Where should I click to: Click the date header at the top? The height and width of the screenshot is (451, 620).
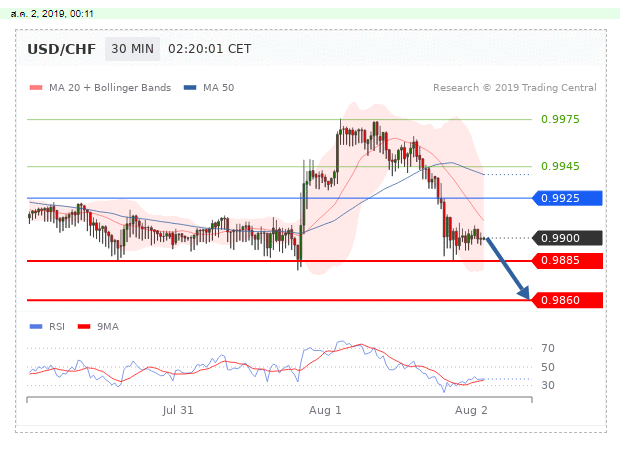tap(52, 14)
